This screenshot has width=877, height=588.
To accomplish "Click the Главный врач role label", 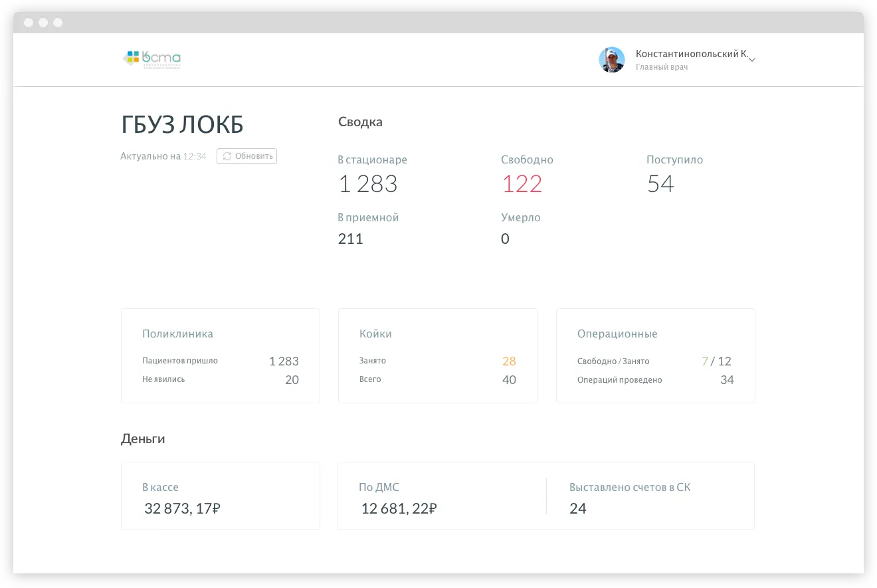I will [x=662, y=66].
